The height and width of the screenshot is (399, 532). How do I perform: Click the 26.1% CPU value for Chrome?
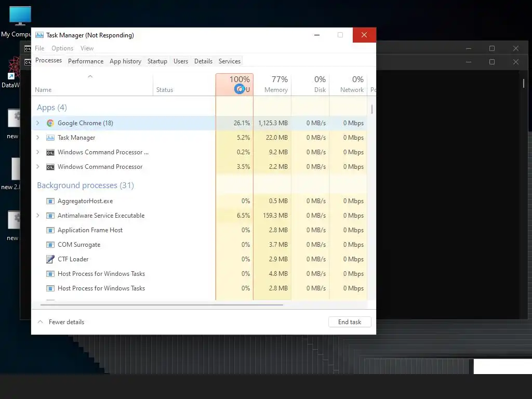pos(242,123)
